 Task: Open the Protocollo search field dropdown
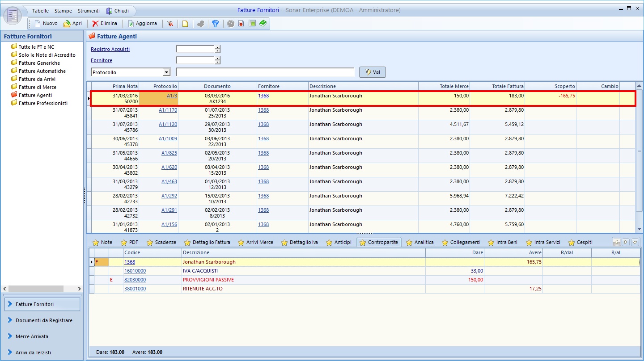(166, 72)
